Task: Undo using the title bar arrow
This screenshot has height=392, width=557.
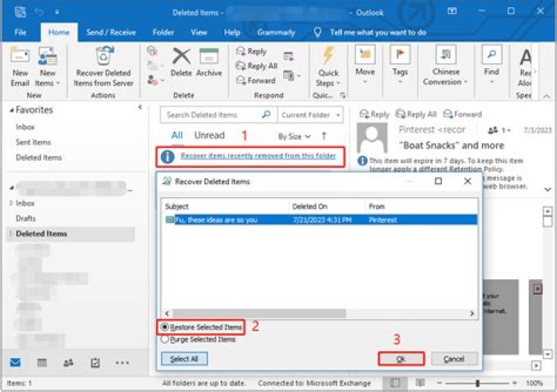Action: (39, 12)
